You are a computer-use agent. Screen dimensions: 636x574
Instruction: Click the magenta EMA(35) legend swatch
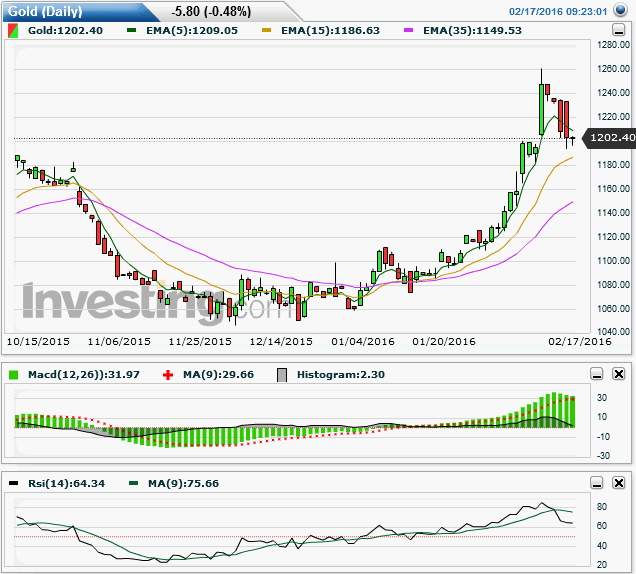coord(408,30)
